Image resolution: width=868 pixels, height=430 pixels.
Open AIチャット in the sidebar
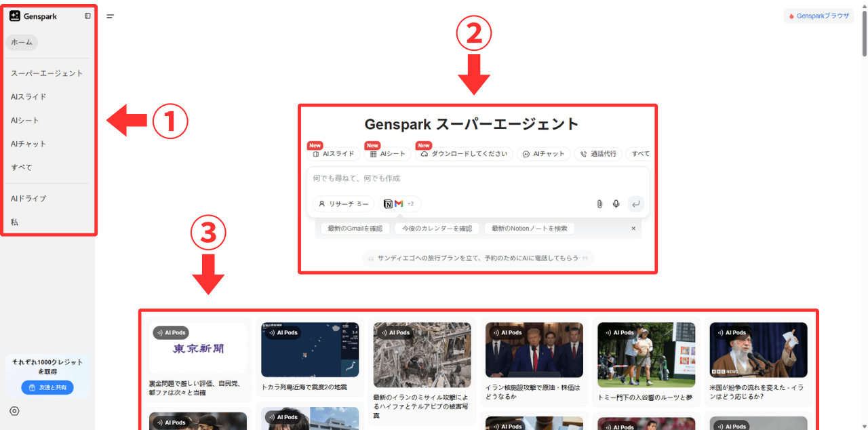(x=28, y=144)
